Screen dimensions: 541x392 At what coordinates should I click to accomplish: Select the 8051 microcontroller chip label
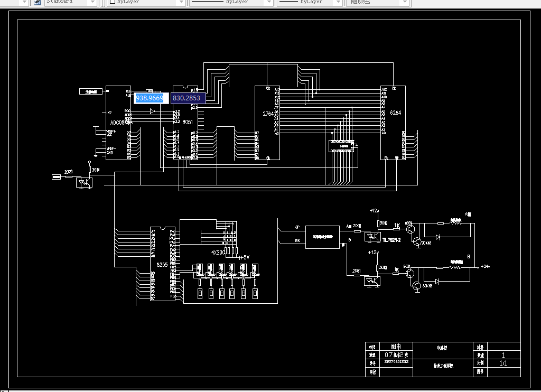[x=188, y=122]
